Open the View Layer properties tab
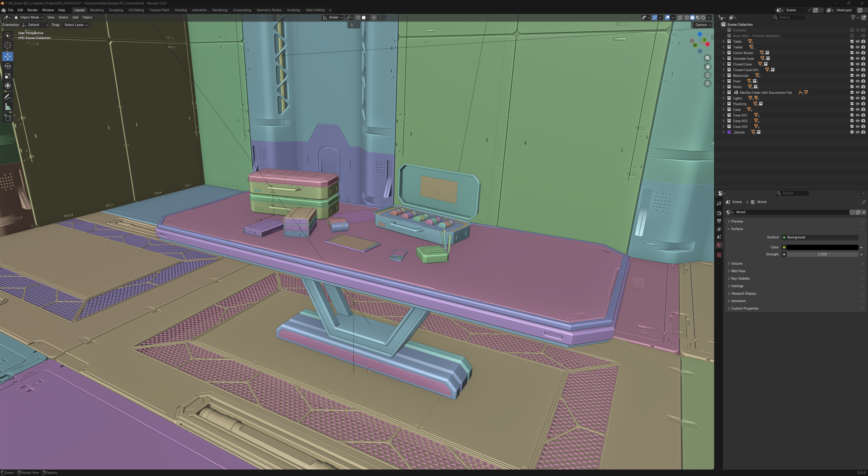 [x=719, y=229]
